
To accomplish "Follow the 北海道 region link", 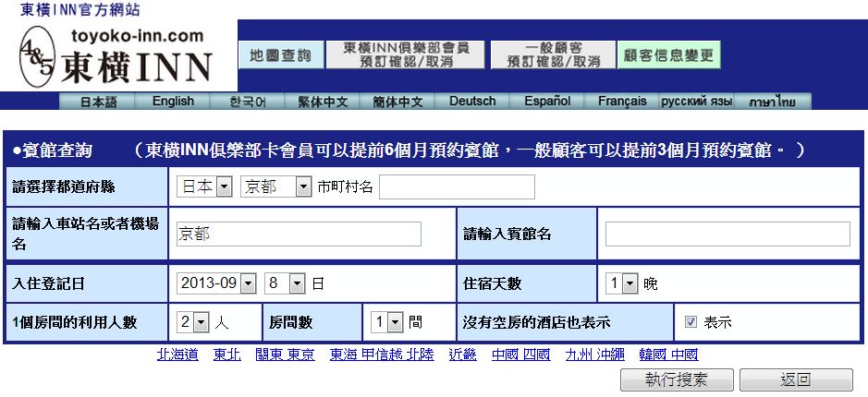I will 177,355.
